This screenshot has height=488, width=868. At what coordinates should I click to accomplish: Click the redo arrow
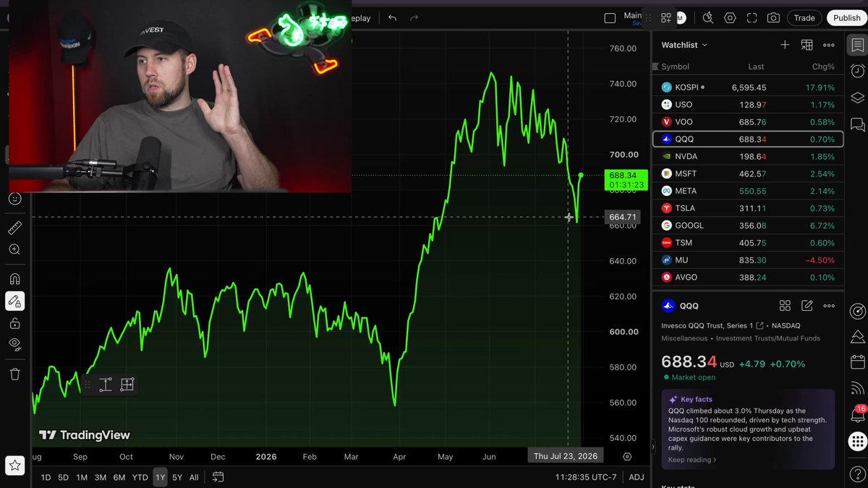click(x=414, y=18)
